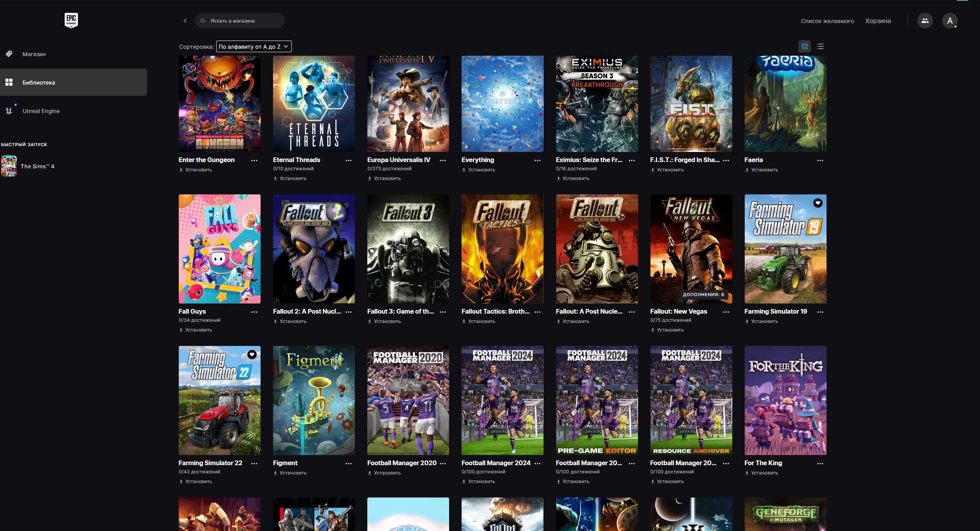Screen dimensions: 980x531
Task: Open options menu for Farming Simulator 19
Action: point(820,312)
